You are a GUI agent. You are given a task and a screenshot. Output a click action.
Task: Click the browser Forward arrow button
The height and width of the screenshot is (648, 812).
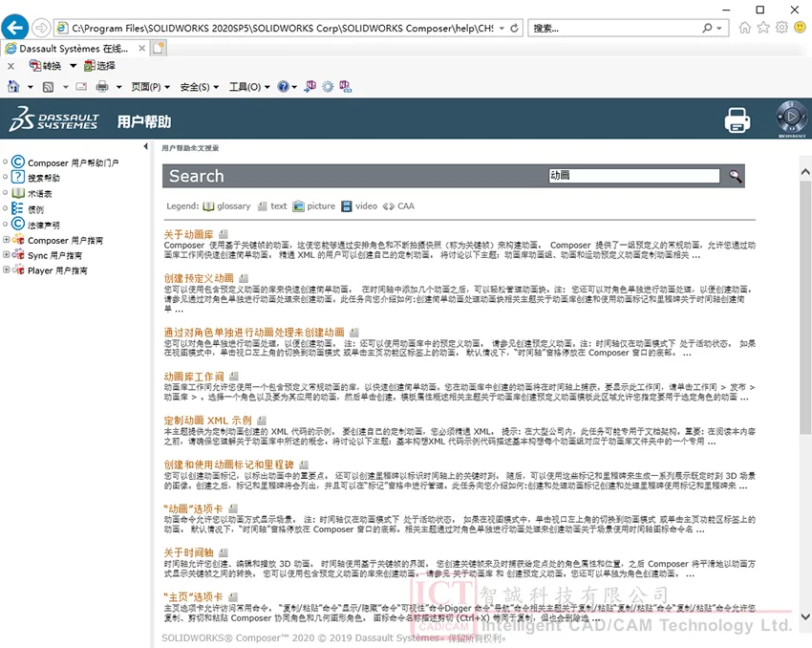(41, 28)
